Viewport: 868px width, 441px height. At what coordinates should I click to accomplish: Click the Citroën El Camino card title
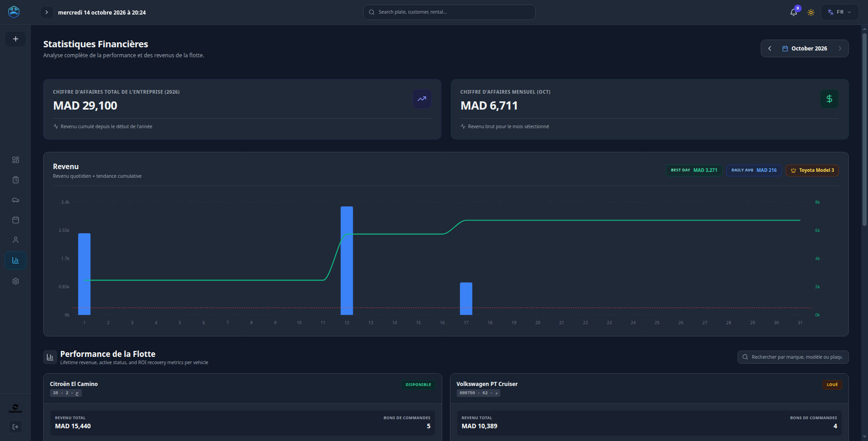pyautogui.click(x=74, y=384)
